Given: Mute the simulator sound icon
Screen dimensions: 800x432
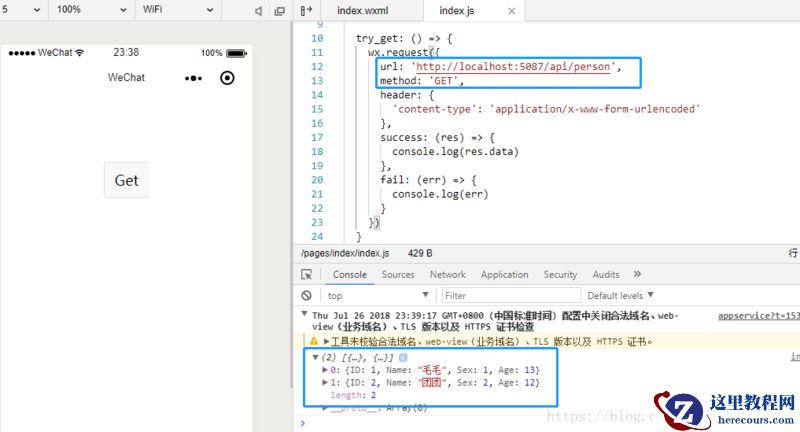Looking at the screenshot, I should (x=259, y=11).
